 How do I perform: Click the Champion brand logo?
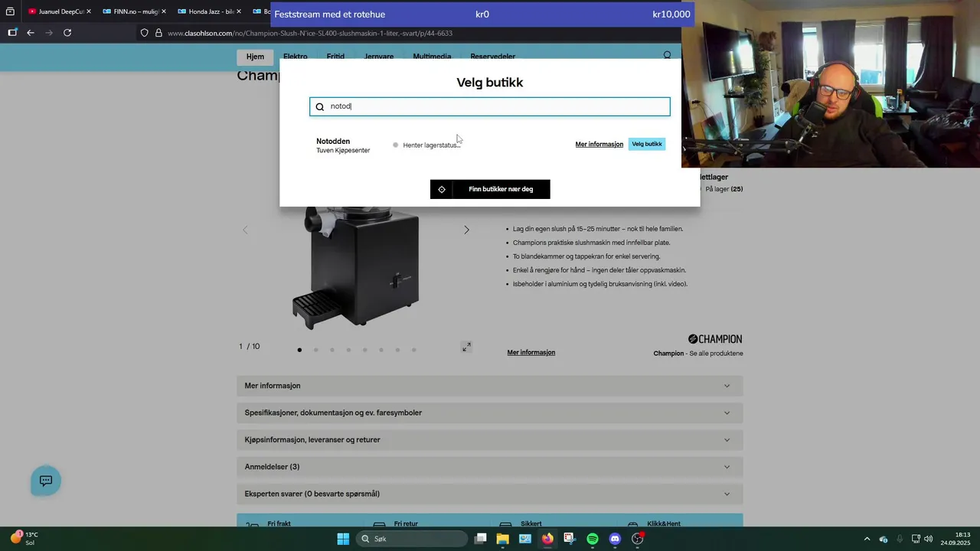point(715,339)
